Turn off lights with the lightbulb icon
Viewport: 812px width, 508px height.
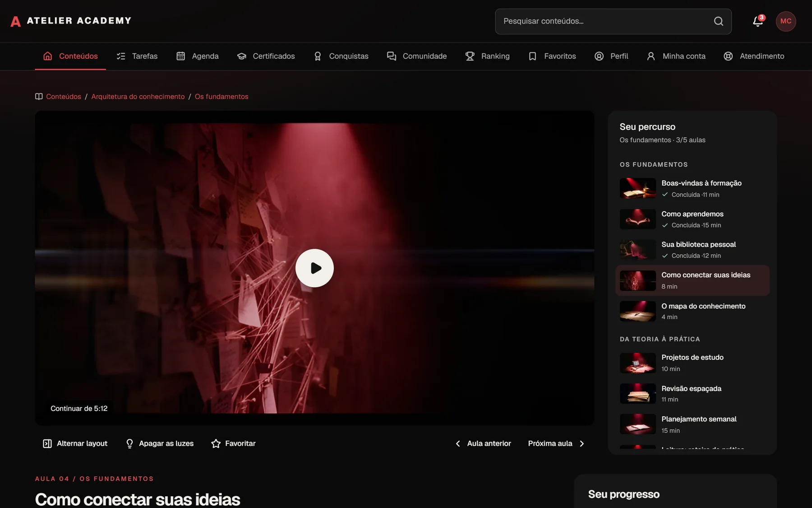(x=129, y=443)
